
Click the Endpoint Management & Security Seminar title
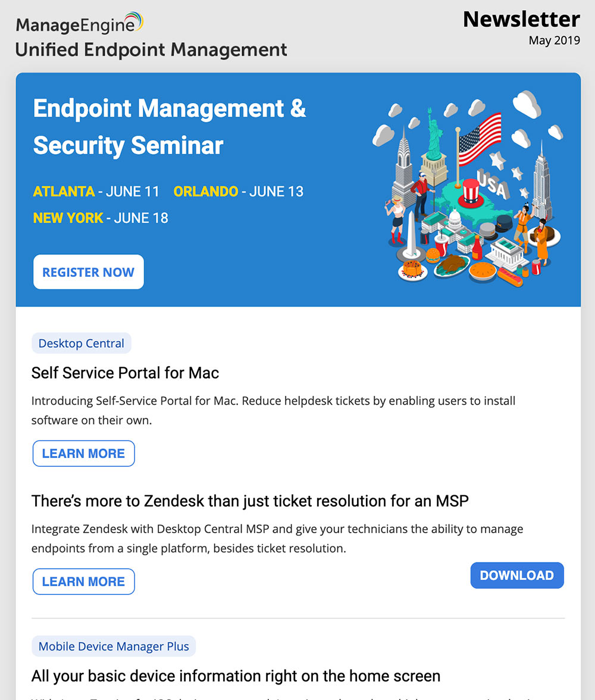pyautogui.click(x=170, y=127)
